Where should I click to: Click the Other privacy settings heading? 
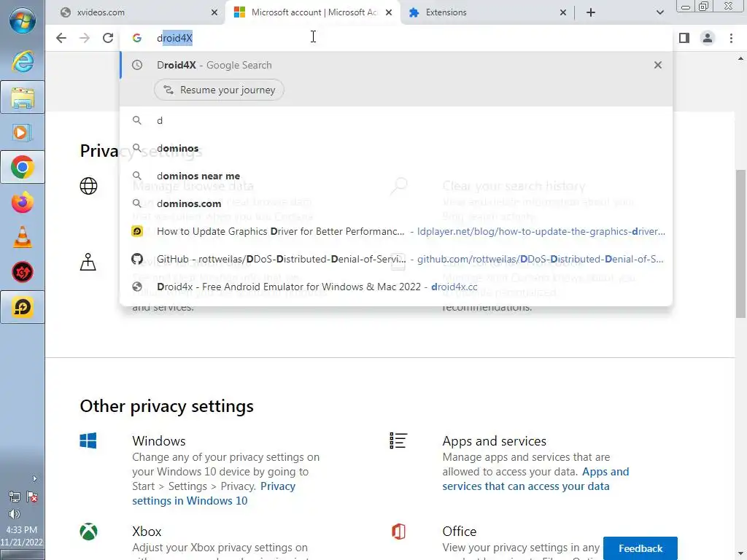[x=167, y=406]
